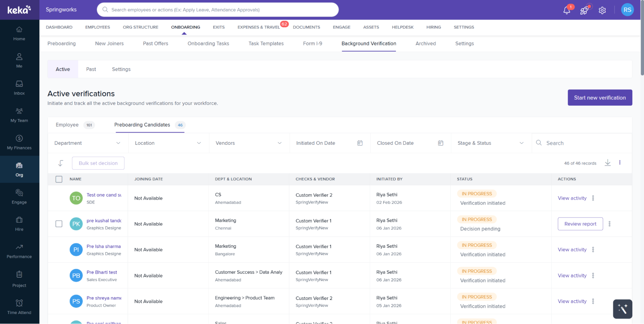Expand the Department filter dropdown
This screenshot has height=324, width=644.
[87, 143]
